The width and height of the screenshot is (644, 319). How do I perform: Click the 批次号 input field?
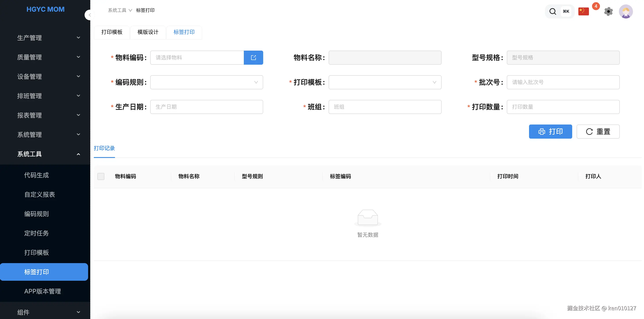click(563, 82)
